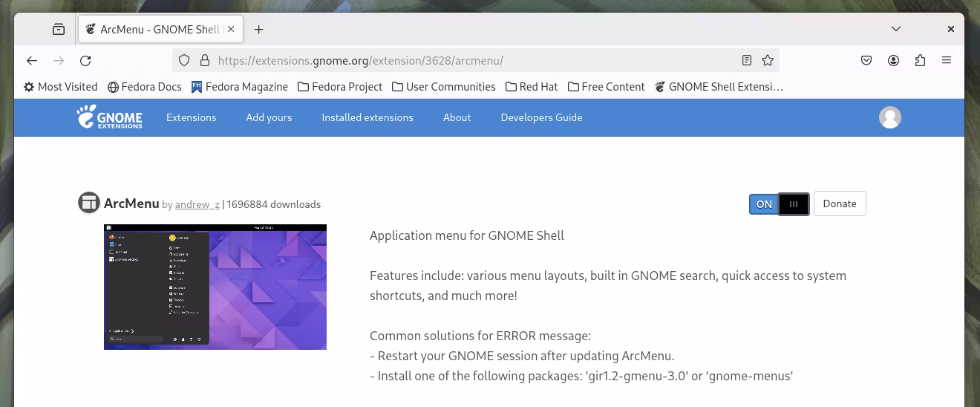Click the GNOME Extensions logo
Image resolution: width=980 pixels, height=407 pixels.
pyautogui.click(x=110, y=117)
